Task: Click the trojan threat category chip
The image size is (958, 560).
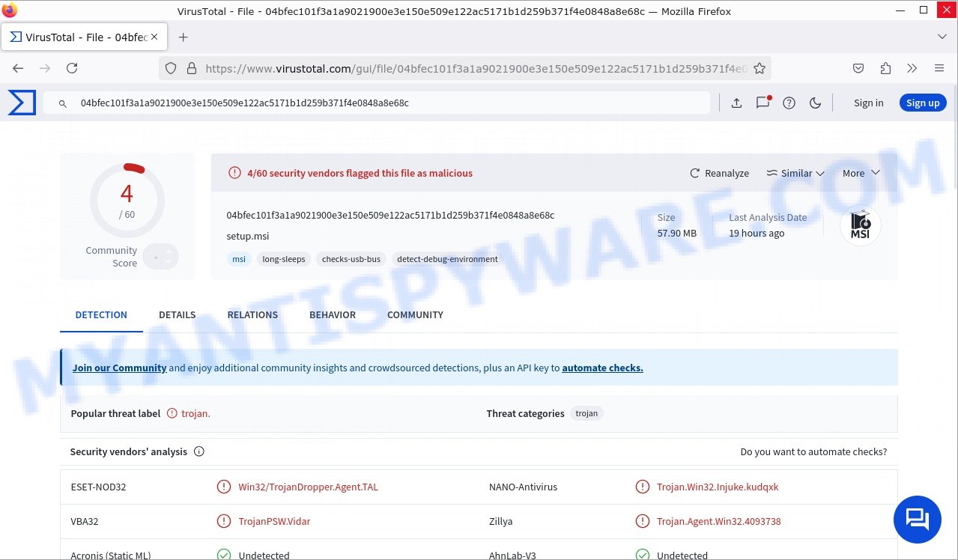Action: (586, 413)
